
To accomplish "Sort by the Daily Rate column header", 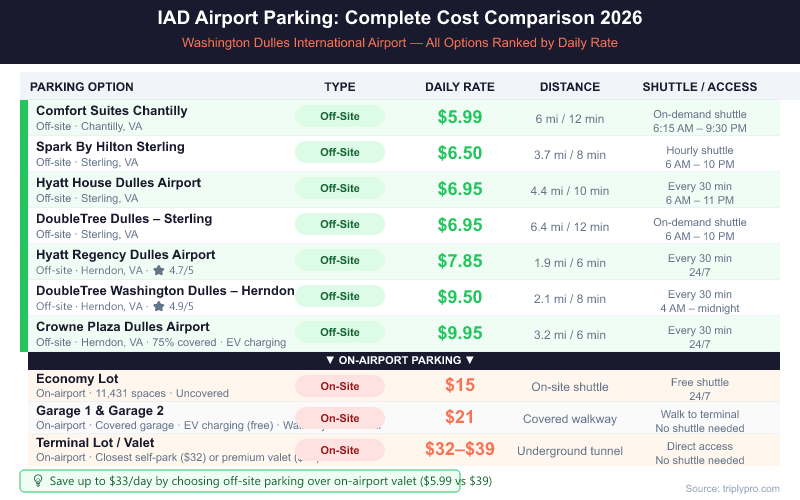I will point(460,87).
